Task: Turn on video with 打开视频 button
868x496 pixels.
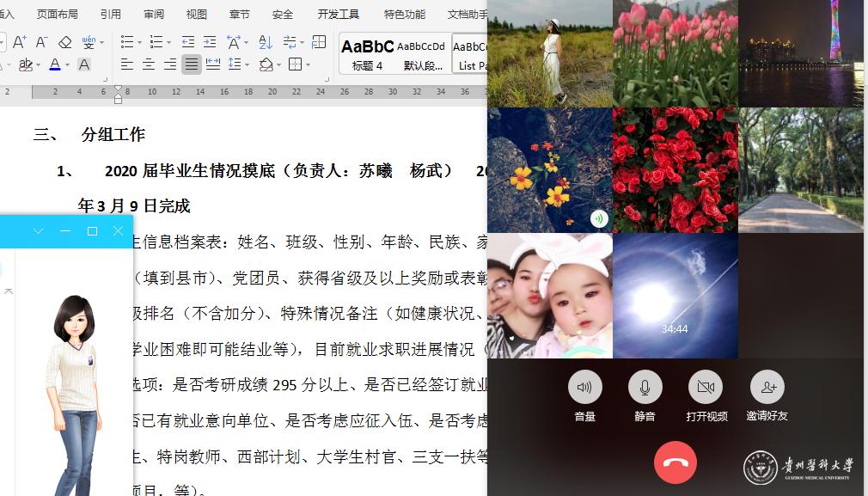Action: (706, 388)
